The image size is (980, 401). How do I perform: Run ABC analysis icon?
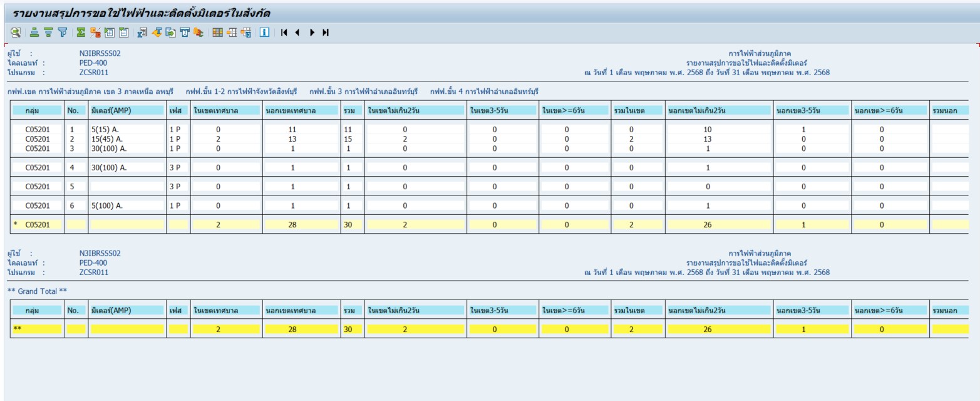tap(199, 33)
